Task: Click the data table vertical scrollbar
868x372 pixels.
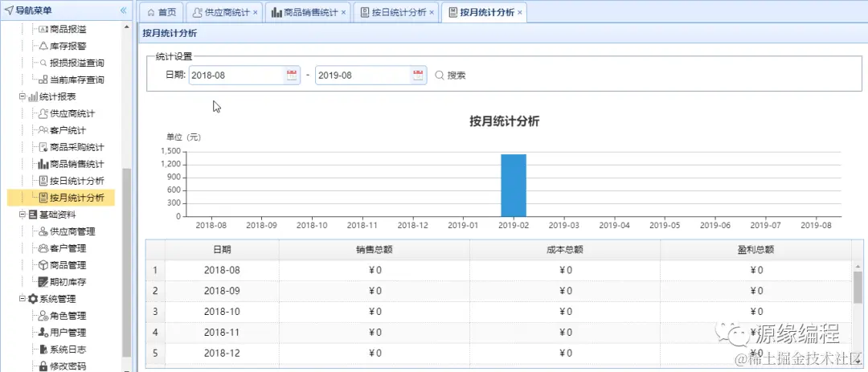Action: coord(858,288)
